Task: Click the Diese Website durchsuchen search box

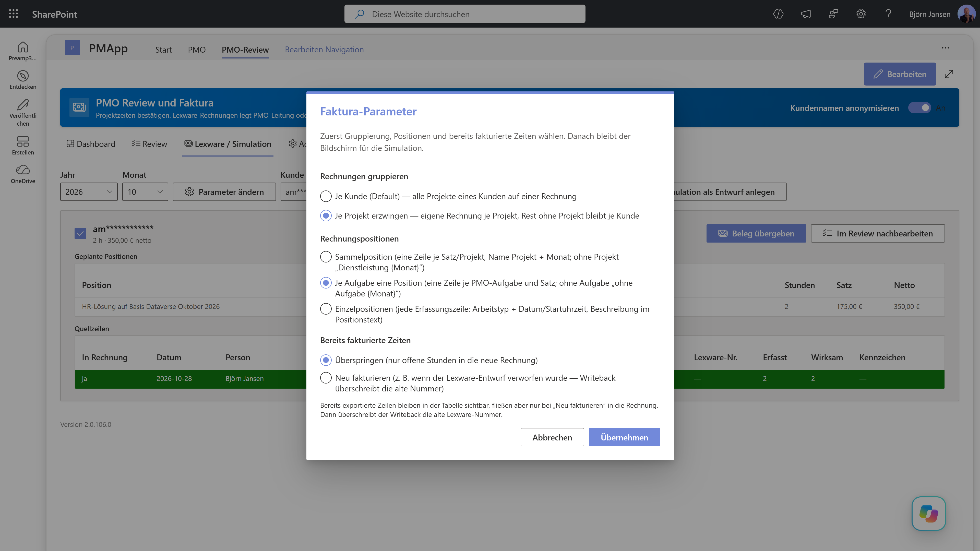Action: pyautogui.click(x=464, y=14)
